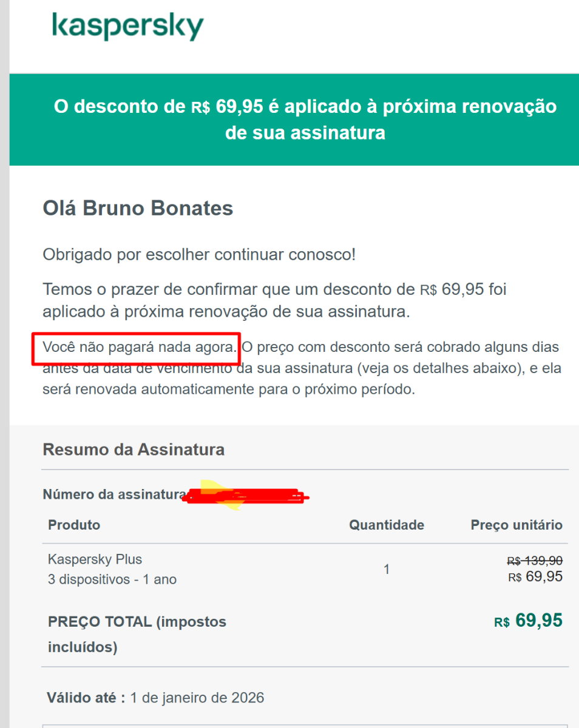Click the Kaspersky logo
579x728 pixels.
tap(127, 27)
